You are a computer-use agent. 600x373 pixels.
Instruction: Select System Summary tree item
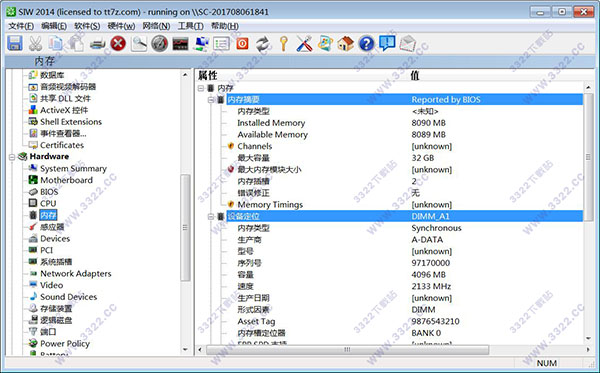73,169
